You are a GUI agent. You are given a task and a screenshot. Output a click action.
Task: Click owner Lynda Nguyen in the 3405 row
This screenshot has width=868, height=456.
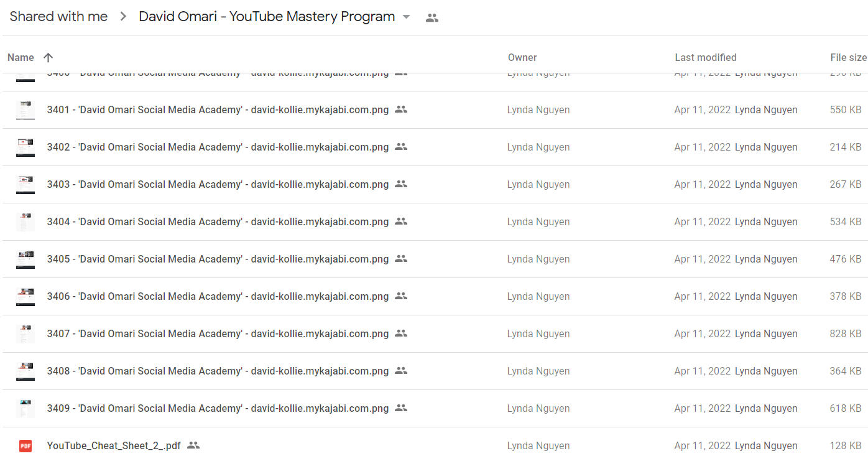(538, 259)
